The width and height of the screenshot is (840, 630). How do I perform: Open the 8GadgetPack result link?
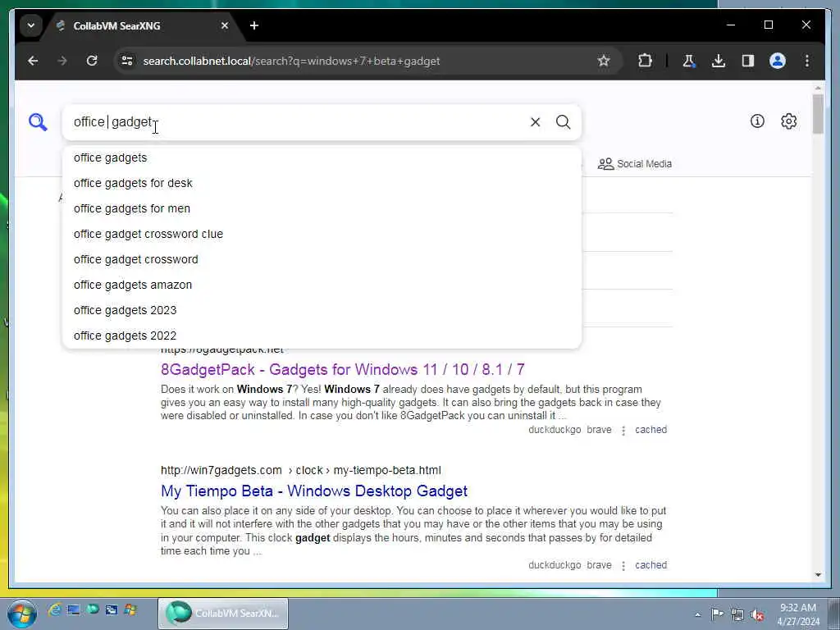[x=343, y=370]
